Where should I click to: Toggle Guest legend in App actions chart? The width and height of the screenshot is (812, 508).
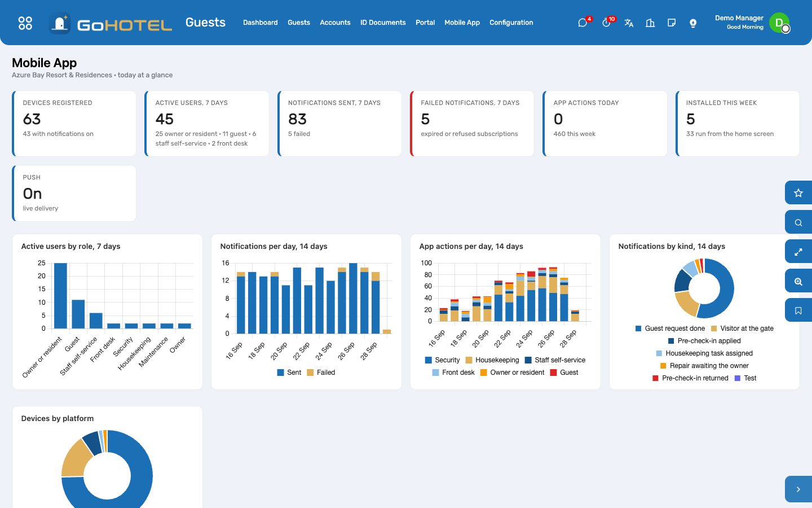564,373
